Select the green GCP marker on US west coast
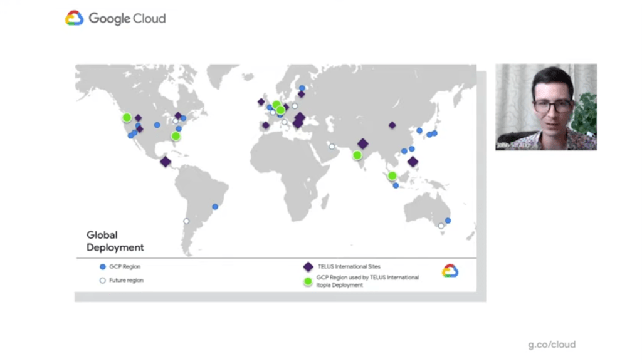The height and width of the screenshot is (364, 642). [127, 117]
